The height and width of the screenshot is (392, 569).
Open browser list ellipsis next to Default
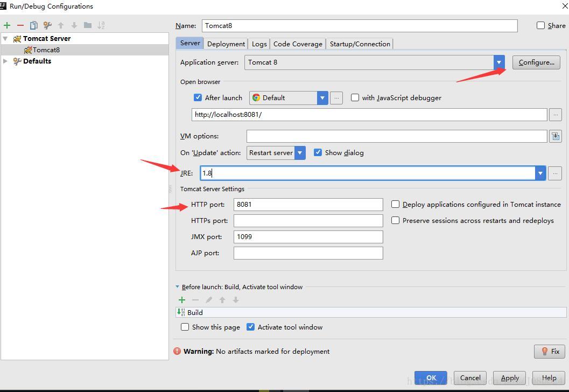336,98
